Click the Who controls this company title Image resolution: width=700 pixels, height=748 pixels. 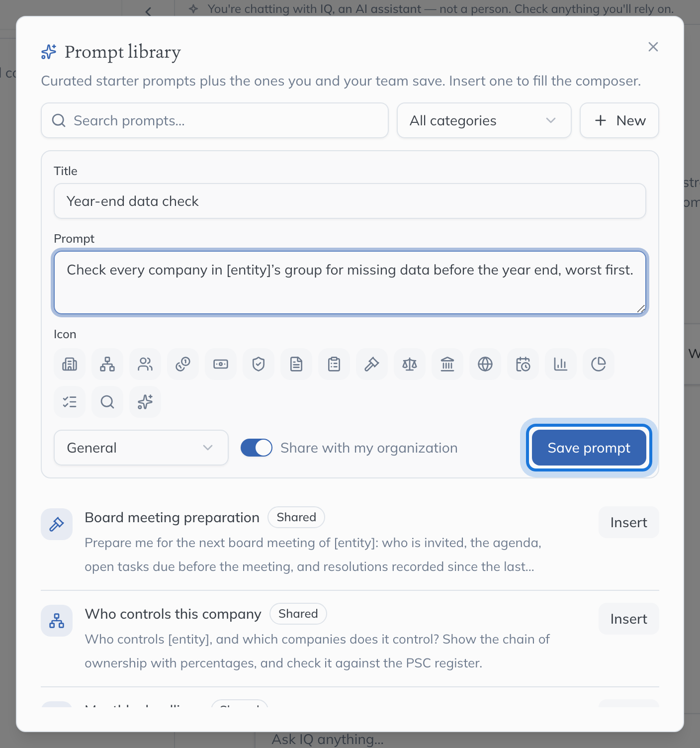click(173, 614)
